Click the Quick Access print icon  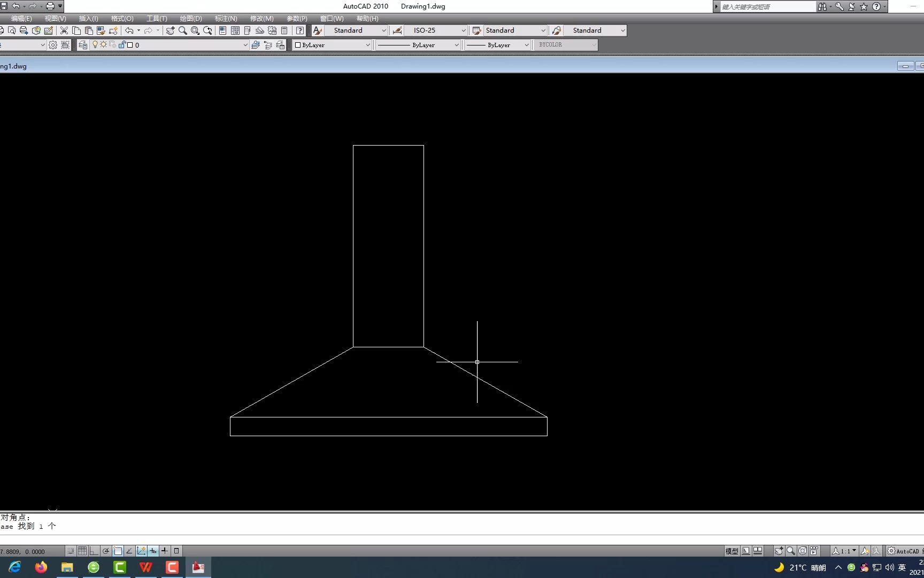(50, 6)
